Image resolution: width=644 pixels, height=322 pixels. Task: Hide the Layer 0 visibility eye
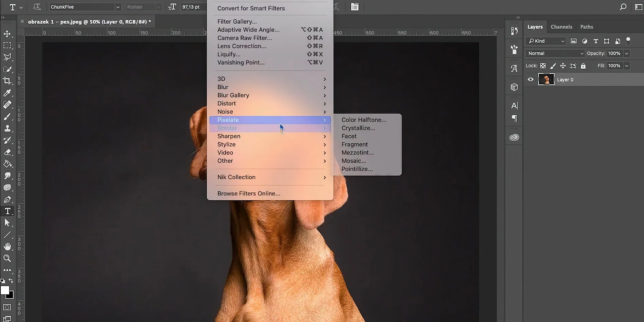pos(531,79)
